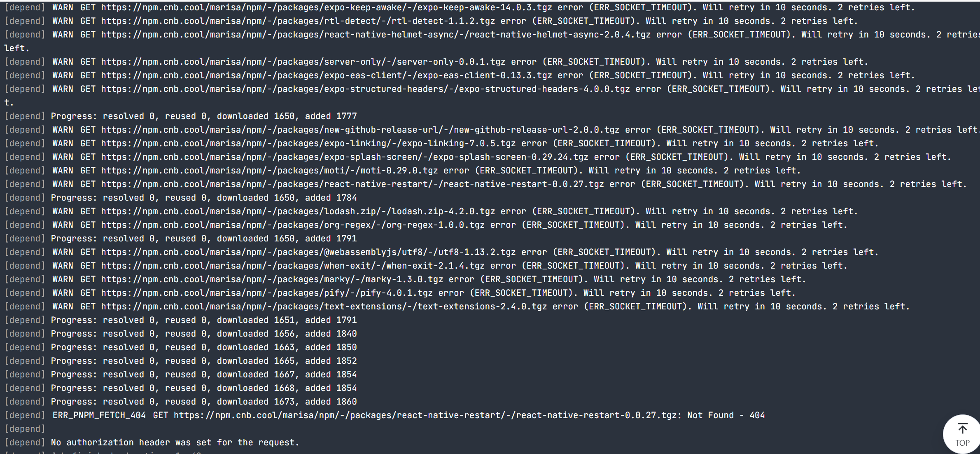Image resolution: width=980 pixels, height=454 pixels.
Task: Click the scroll to TOP arrow button
Action: pos(962,434)
